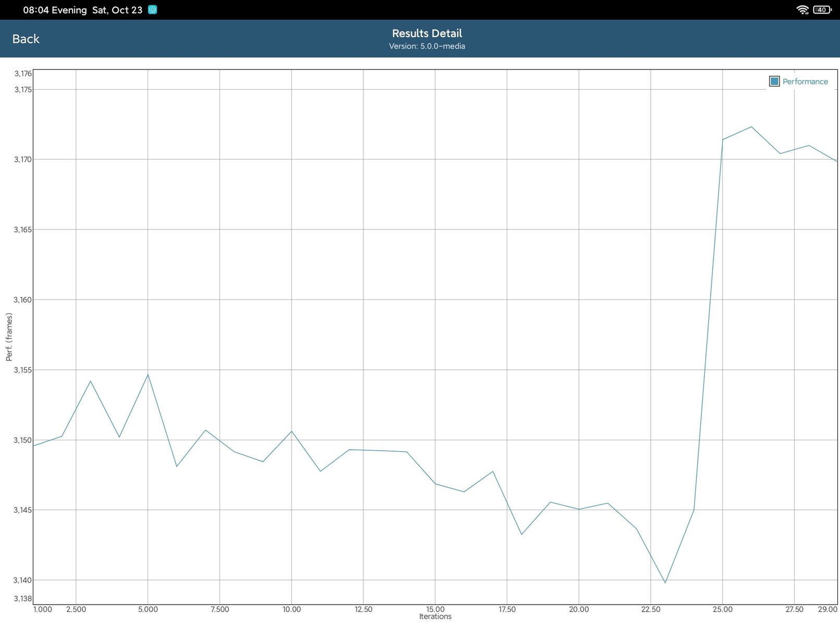Click the 3,145 y-axis value
This screenshot has height=626, width=840.
23,510
